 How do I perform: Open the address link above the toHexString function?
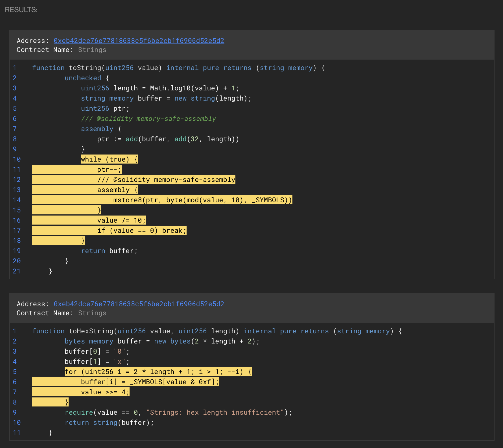click(139, 304)
